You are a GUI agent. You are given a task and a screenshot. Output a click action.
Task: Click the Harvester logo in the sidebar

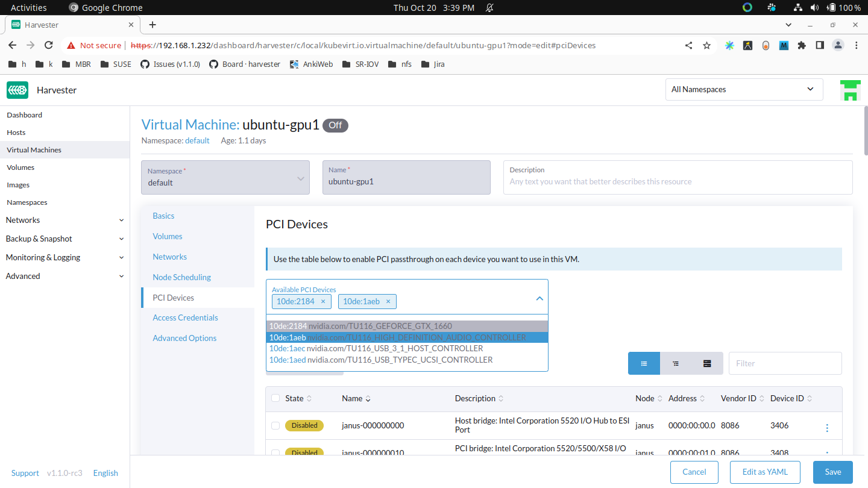[17, 90]
